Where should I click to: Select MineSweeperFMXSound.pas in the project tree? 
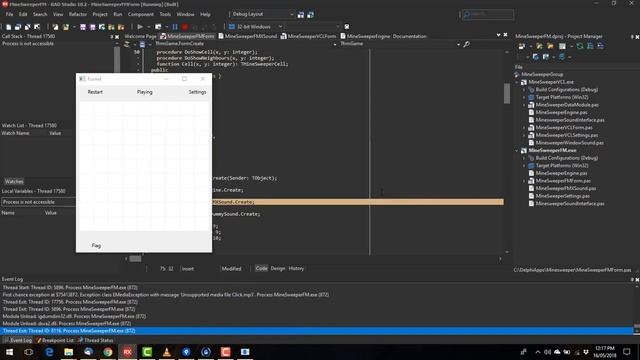tap(566, 188)
